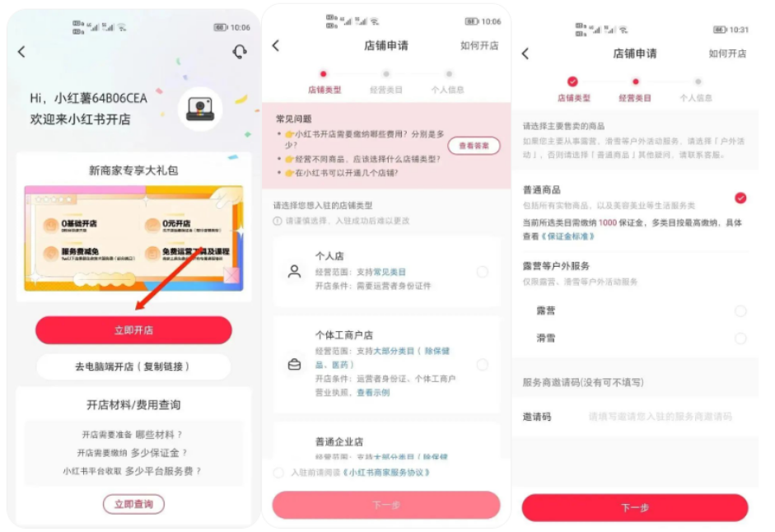Tap the 个人店 person icon
Viewport: 775px width, 532px height.
coord(294,272)
